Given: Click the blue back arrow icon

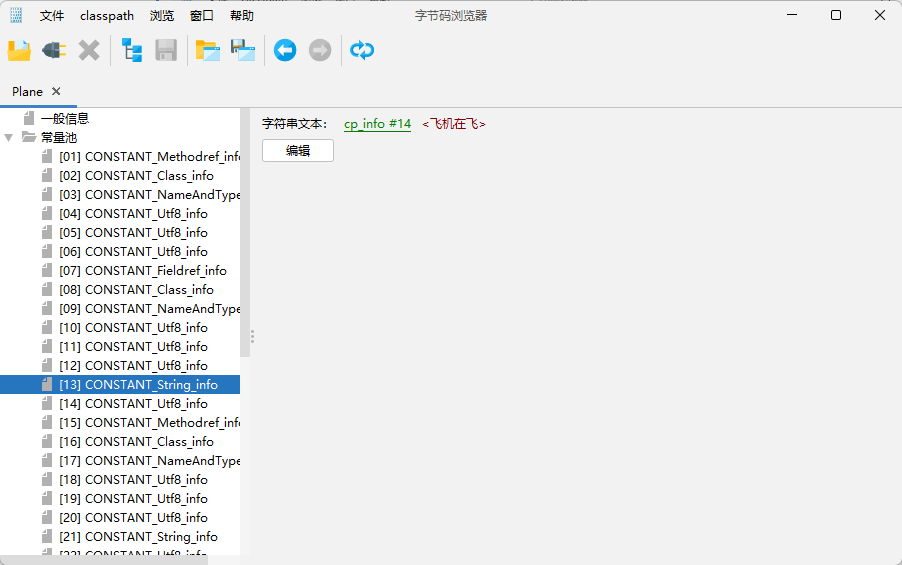Looking at the screenshot, I should click(x=285, y=50).
